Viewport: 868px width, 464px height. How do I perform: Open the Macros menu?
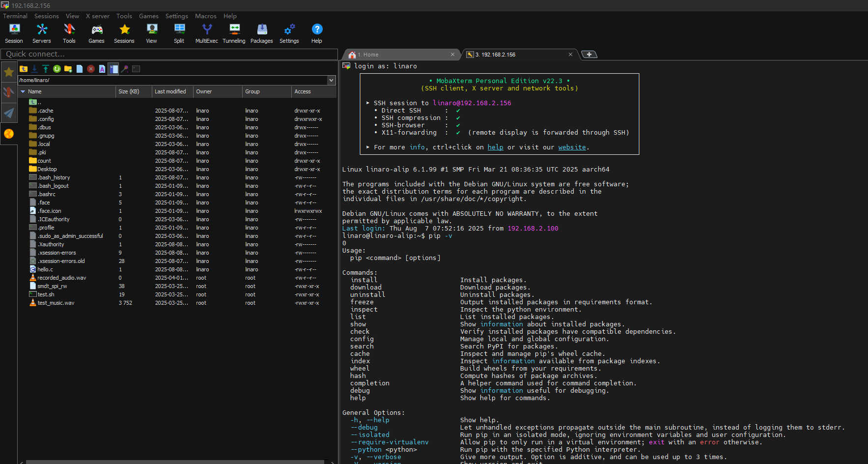tap(205, 16)
